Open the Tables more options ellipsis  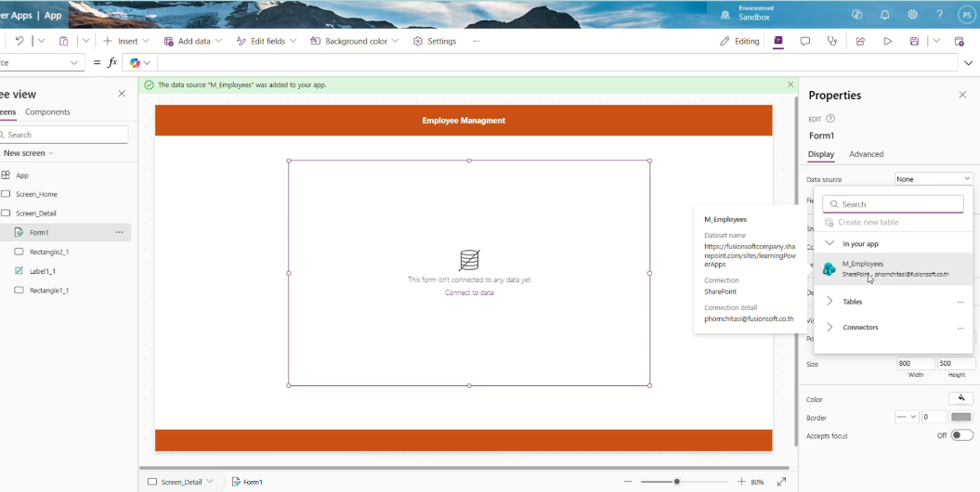[x=960, y=302]
